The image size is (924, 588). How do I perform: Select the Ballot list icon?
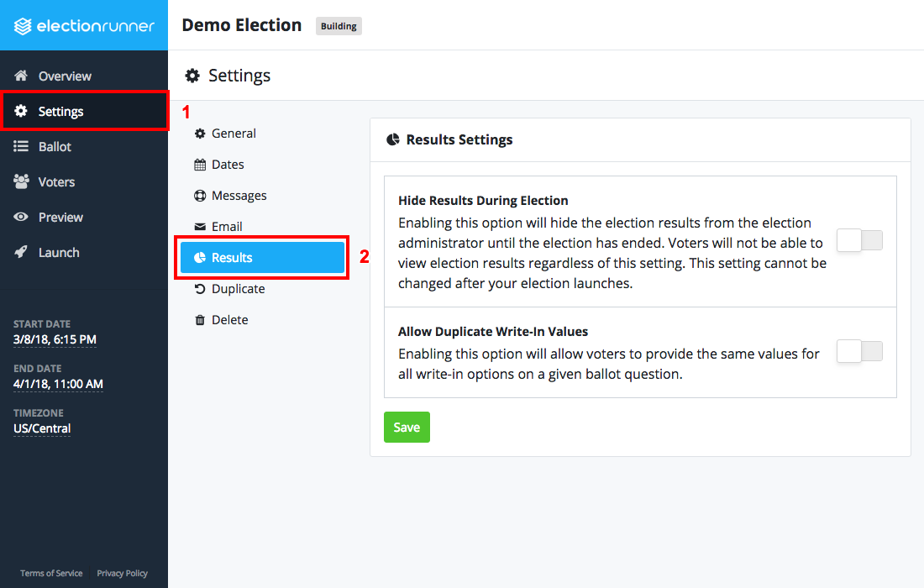tap(20, 146)
